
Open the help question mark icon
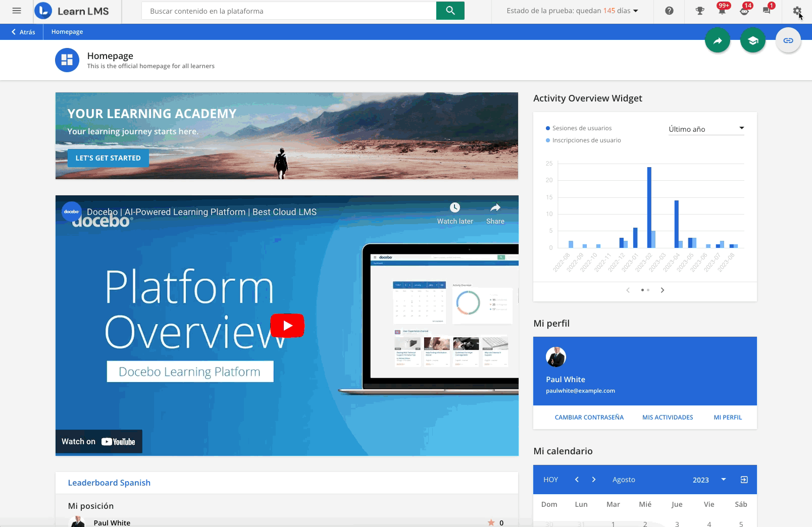point(669,11)
